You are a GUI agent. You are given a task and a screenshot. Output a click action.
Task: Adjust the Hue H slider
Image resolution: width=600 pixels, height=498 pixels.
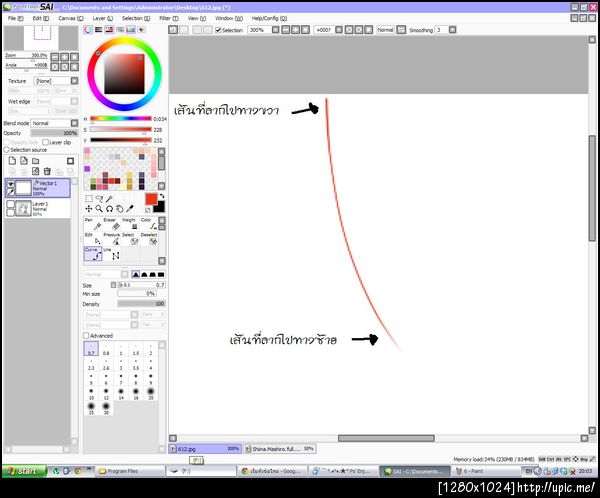point(121,119)
